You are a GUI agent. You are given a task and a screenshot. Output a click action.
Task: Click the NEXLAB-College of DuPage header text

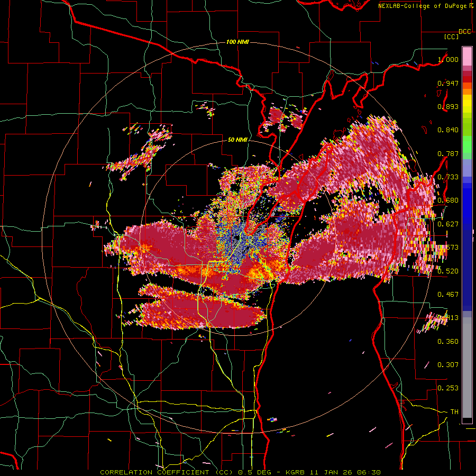(423, 6)
